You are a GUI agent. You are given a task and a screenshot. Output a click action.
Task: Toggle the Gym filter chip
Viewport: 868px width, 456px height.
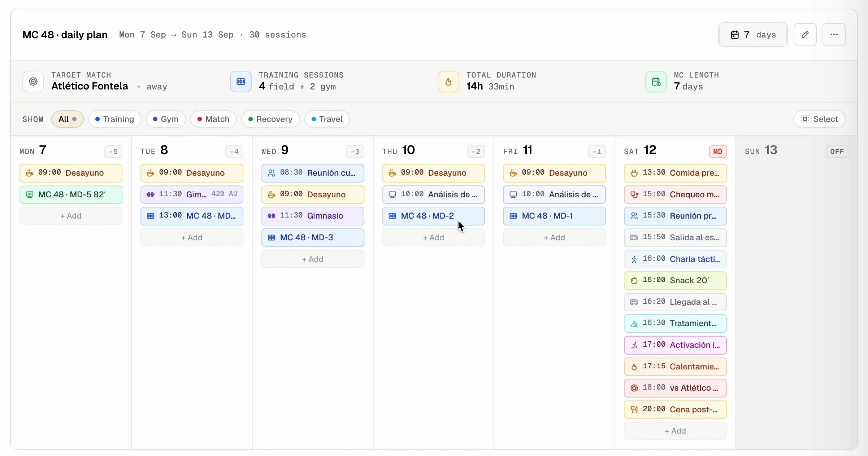point(166,119)
